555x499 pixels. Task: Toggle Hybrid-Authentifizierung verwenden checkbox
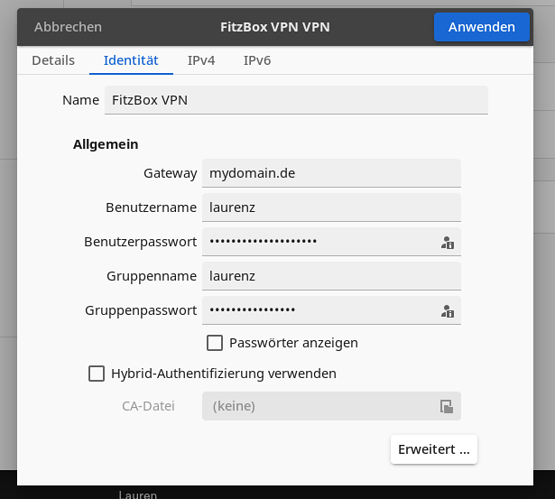tap(96, 374)
